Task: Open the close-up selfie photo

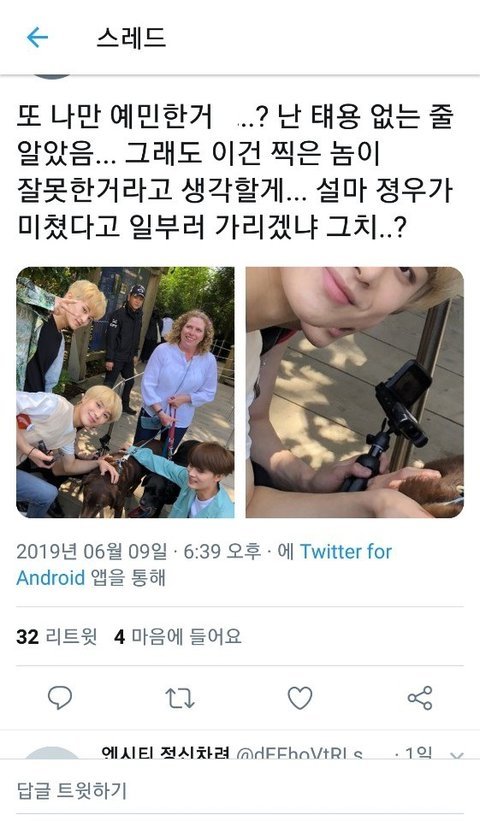Action: 354,392
